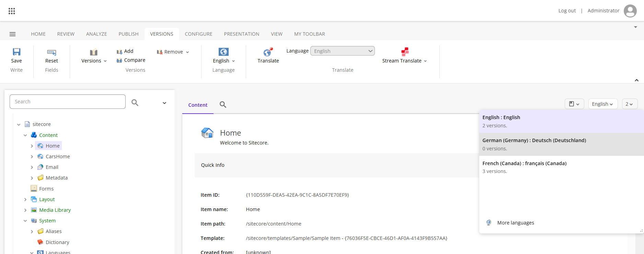Click the Item ID GUID value
644x254 pixels.
point(297,195)
